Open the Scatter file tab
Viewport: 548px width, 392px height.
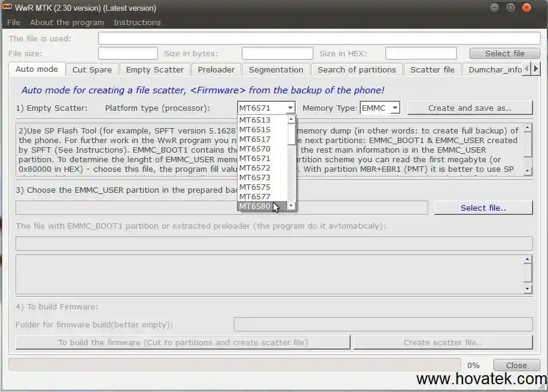click(x=433, y=69)
